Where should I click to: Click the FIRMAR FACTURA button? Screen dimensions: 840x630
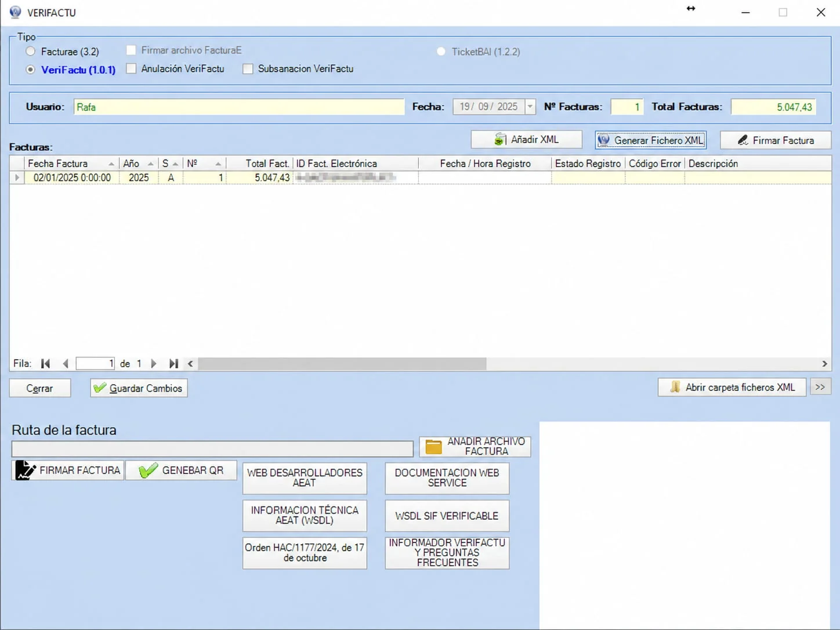point(68,470)
